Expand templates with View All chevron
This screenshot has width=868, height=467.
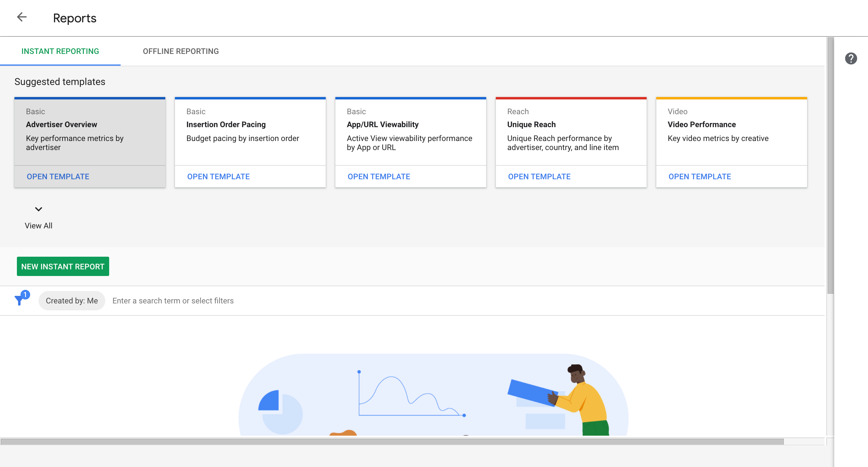(38, 209)
